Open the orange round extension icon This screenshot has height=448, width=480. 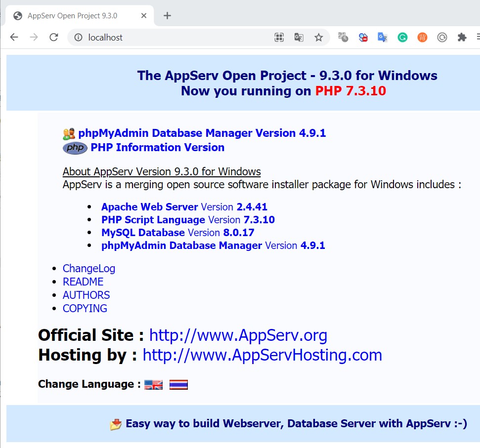click(422, 38)
